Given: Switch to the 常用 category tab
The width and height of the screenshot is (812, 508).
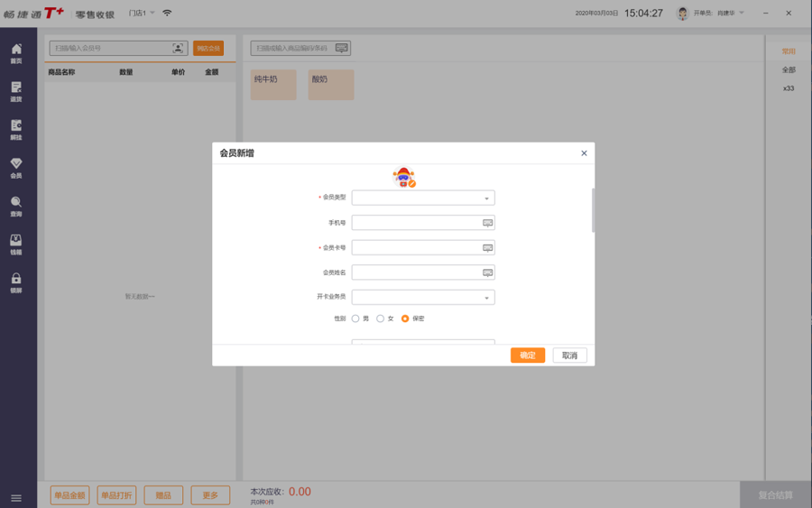Looking at the screenshot, I should click(x=789, y=51).
